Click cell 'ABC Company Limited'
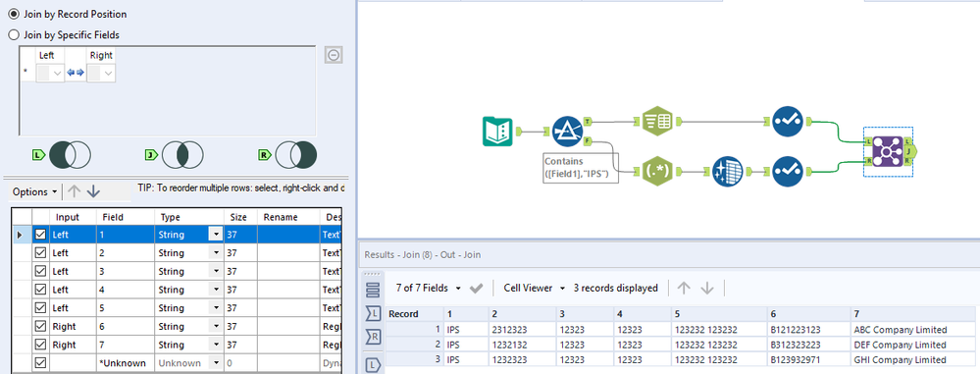The image size is (980, 374). pos(912,330)
